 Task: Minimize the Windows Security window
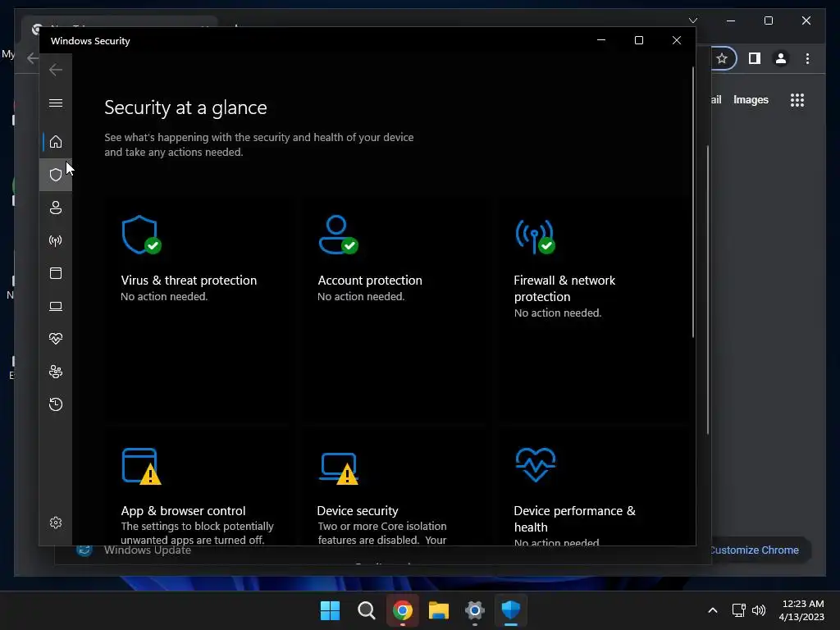[601, 40]
